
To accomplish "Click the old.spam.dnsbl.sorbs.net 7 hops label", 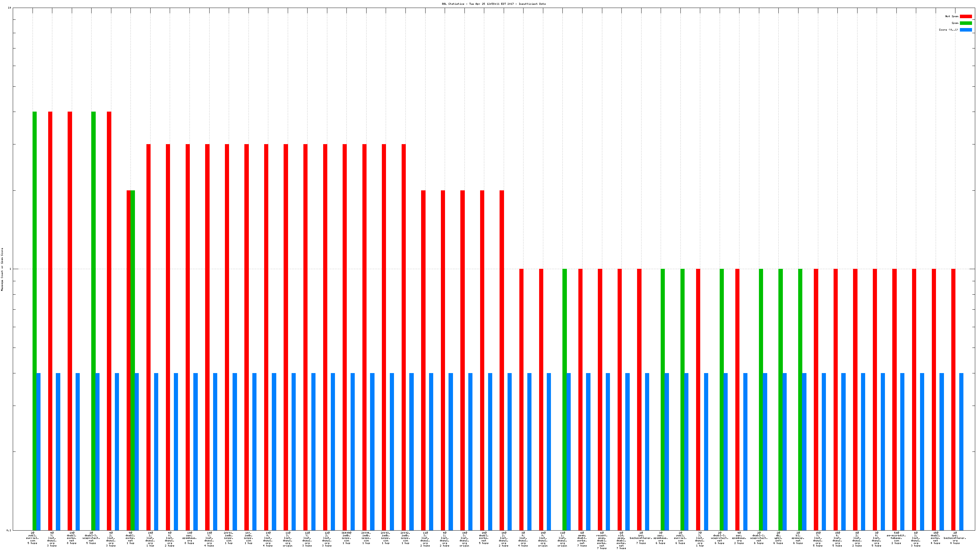I will click(x=621, y=540).
